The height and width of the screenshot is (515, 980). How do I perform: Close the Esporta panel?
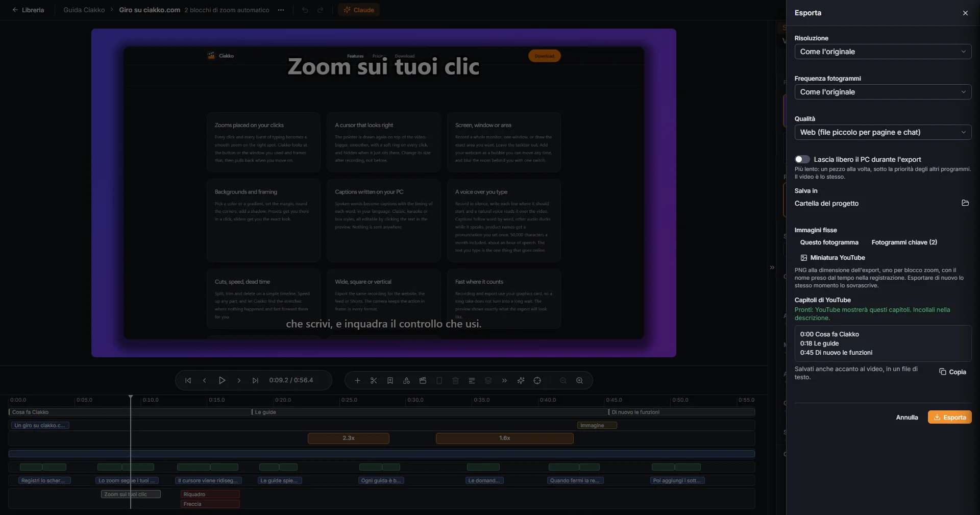pos(965,13)
